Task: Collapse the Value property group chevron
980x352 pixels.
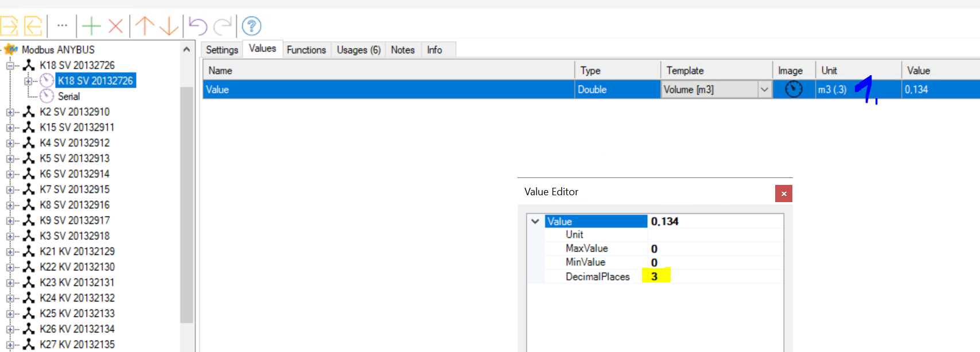Action: pyautogui.click(x=535, y=221)
